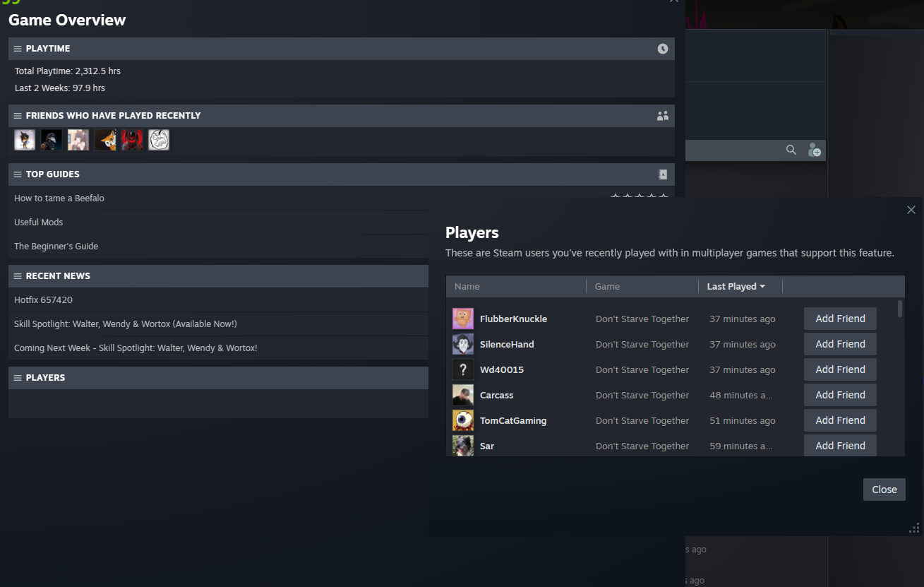Click the Players list scrollbar
The height and width of the screenshot is (587, 924).
(x=899, y=308)
